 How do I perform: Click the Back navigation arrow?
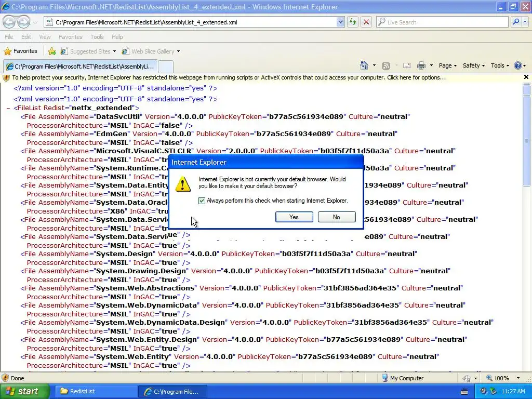(x=9, y=22)
